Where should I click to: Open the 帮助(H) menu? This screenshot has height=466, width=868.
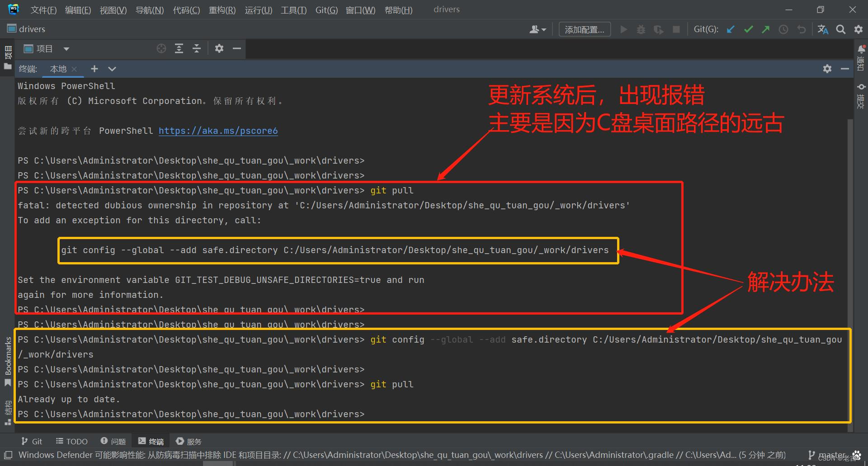(398, 9)
